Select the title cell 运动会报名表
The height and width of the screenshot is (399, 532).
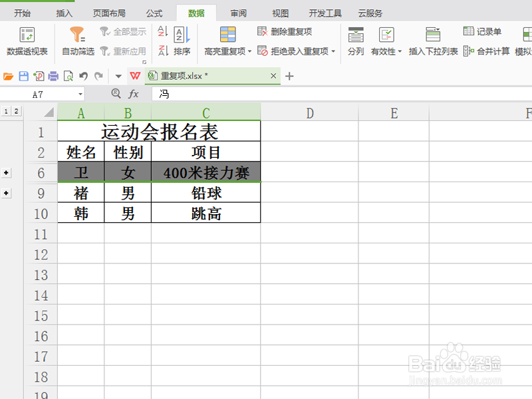(159, 132)
